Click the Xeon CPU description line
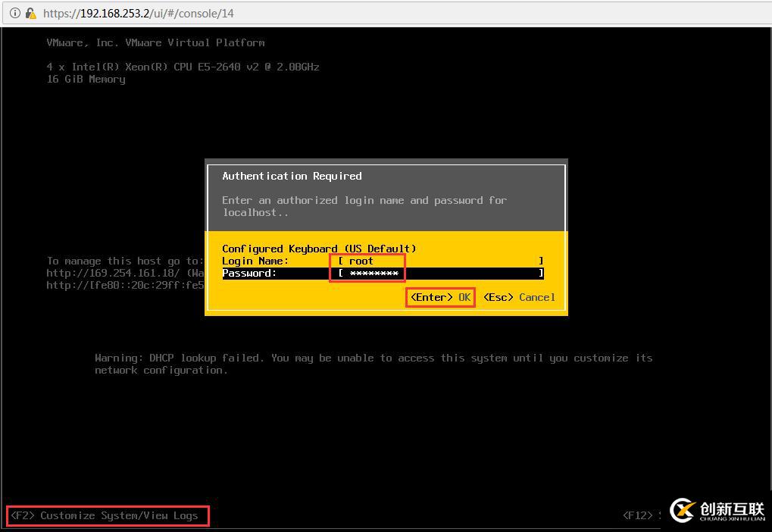The image size is (772, 532). [183, 67]
